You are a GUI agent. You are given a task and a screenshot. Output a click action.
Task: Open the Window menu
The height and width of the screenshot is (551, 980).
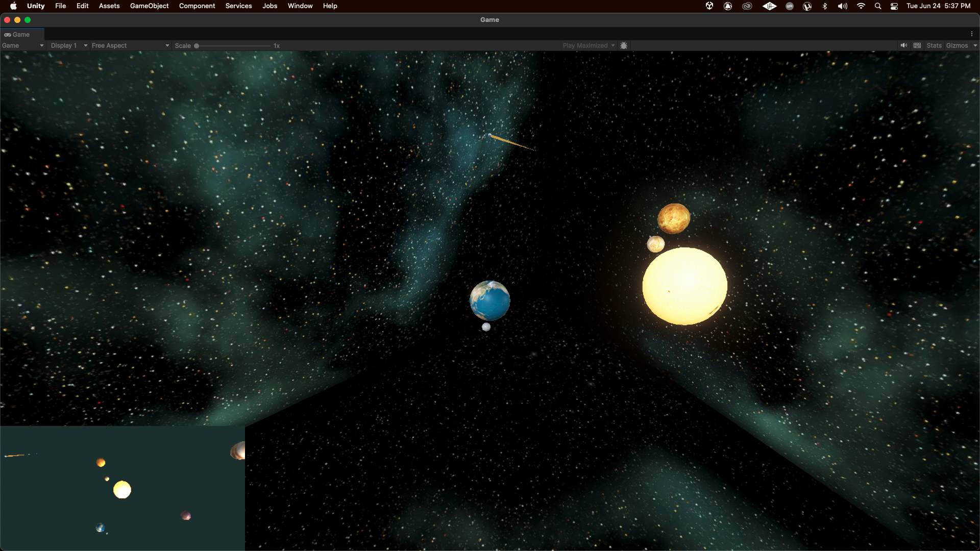300,6
